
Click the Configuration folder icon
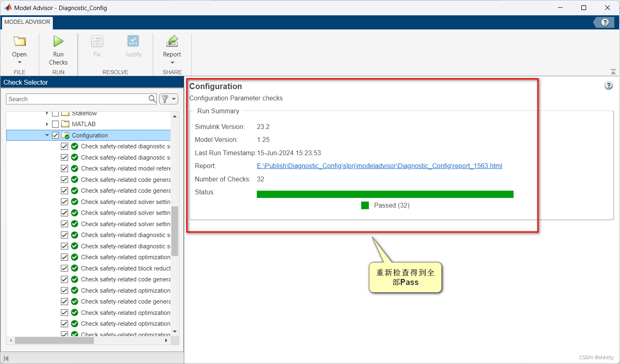pyautogui.click(x=65, y=135)
